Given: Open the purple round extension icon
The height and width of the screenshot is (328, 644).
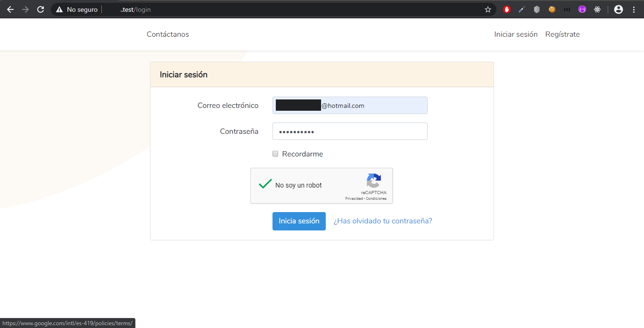Looking at the screenshot, I should pyautogui.click(x=582, y=9).
